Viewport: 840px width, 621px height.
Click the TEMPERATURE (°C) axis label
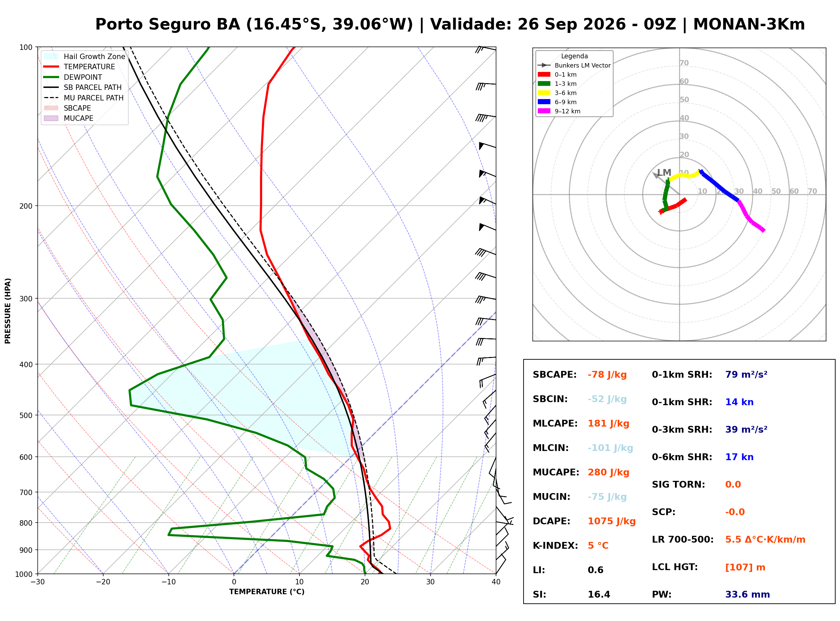[267, 592]
